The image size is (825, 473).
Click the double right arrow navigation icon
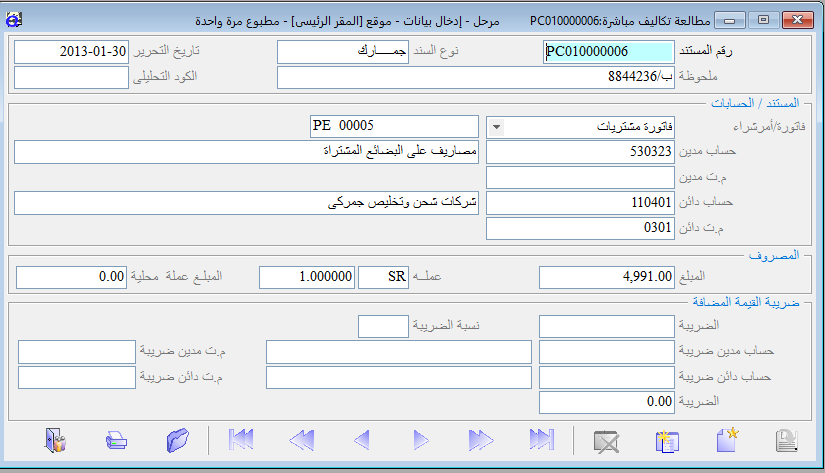pos(481,440)
